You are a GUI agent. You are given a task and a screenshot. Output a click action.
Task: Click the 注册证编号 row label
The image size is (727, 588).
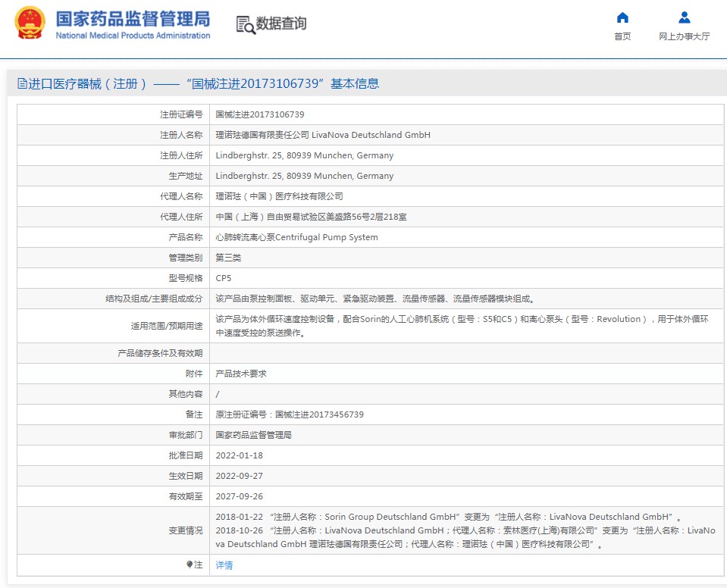point(181,114)
